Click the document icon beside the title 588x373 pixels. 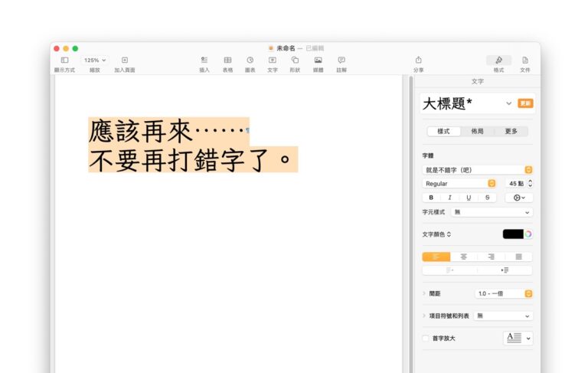tap(271, 48)
